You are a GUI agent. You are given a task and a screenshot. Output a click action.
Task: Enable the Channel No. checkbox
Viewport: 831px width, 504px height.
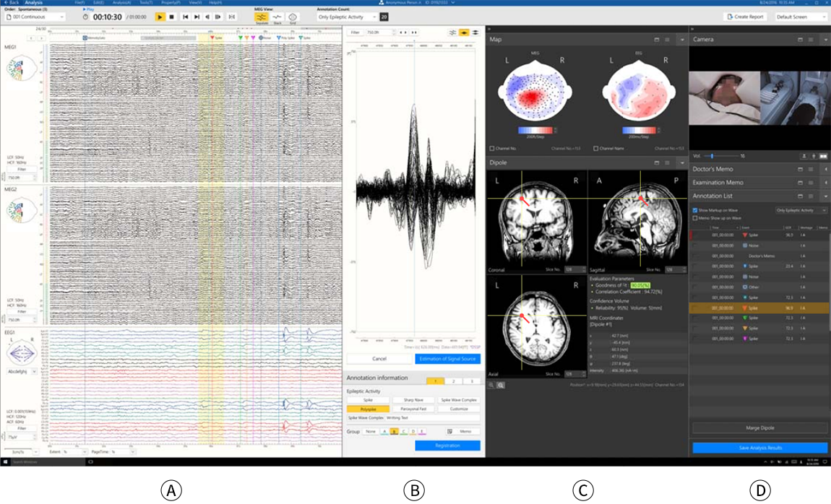click(492, 148)
